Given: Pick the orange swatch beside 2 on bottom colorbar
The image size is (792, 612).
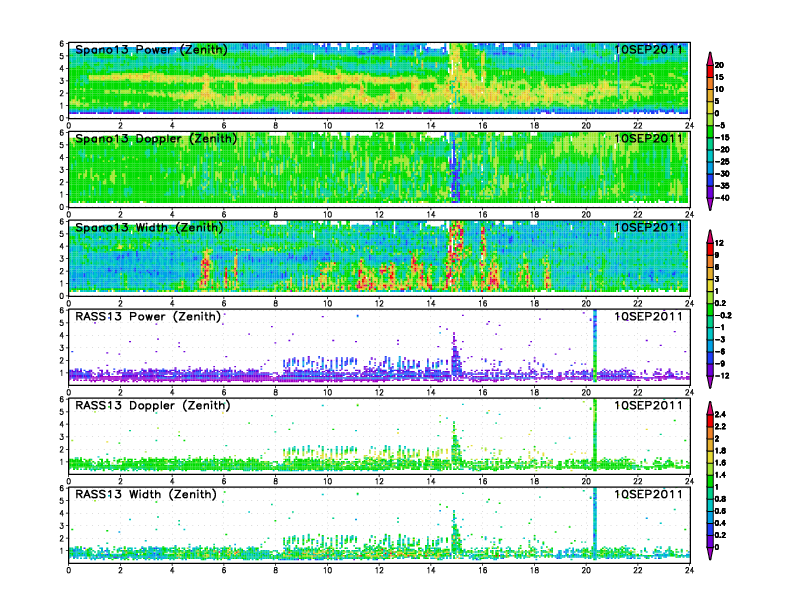Looking at the screenshot, I should [x=710, y=433].
